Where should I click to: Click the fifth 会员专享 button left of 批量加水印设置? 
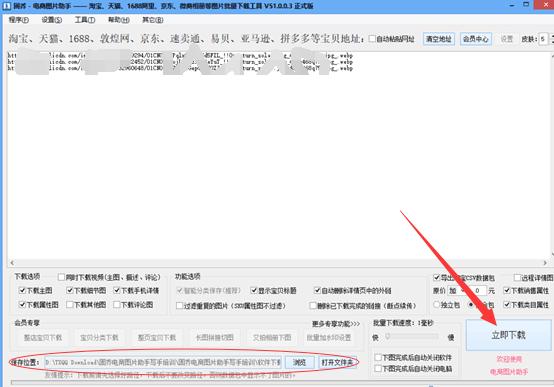click(272, 338)
